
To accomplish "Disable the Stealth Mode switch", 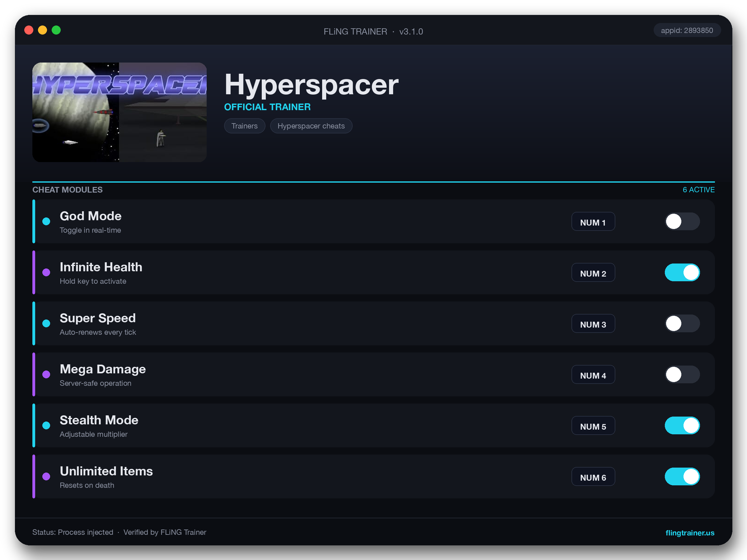I will pyautogui.click(x=682, y=425).
